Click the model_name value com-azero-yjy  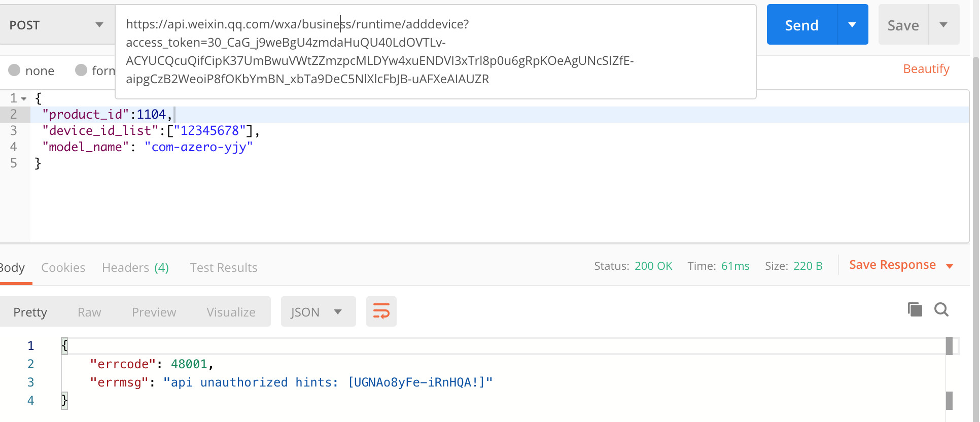[199, 147]
